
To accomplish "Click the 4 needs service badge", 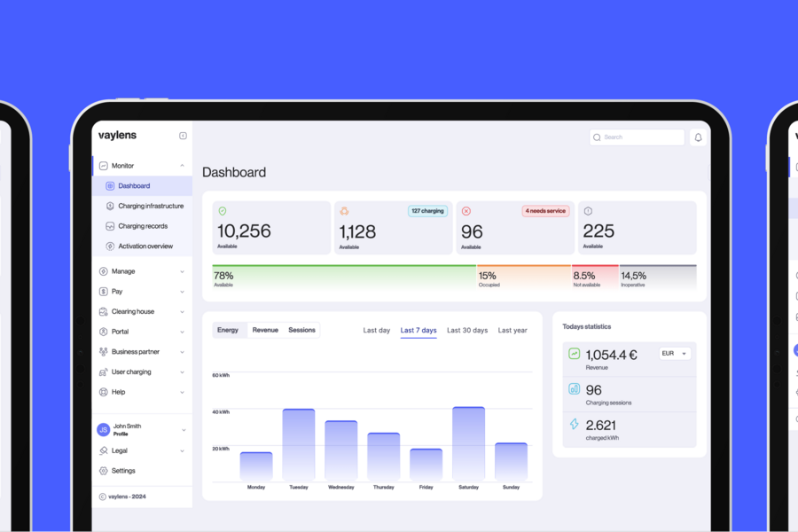I will [545, 211].
